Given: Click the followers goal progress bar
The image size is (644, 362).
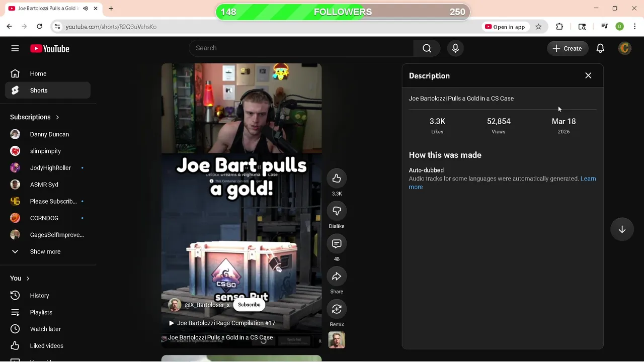Looking at the screenshot, I should click(343, 12).
